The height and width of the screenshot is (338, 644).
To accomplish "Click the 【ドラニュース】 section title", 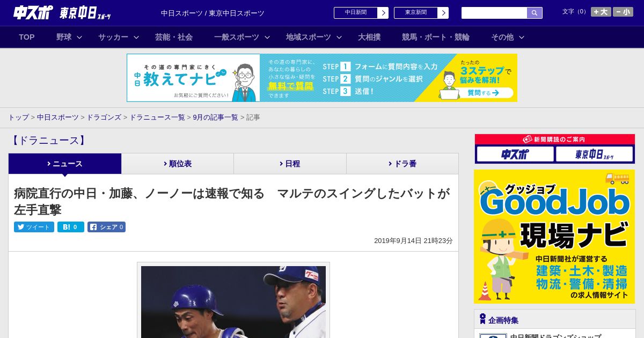I will click(x=48, y=141).
